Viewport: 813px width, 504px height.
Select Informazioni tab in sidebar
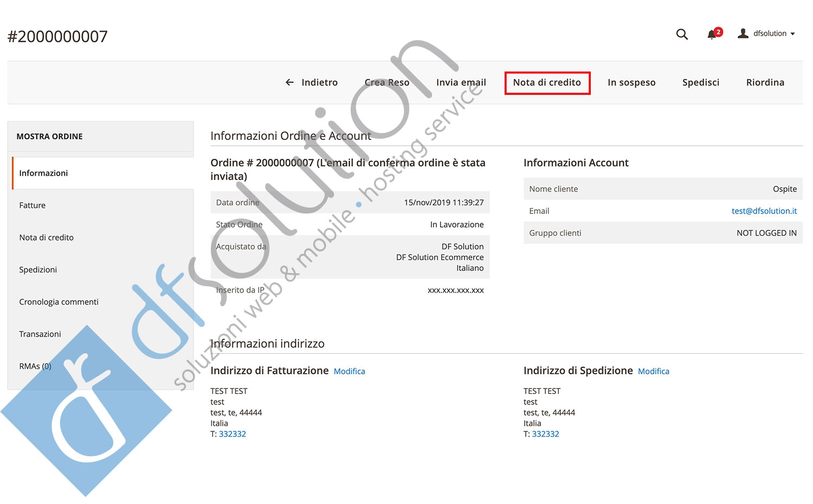point(102,173)
